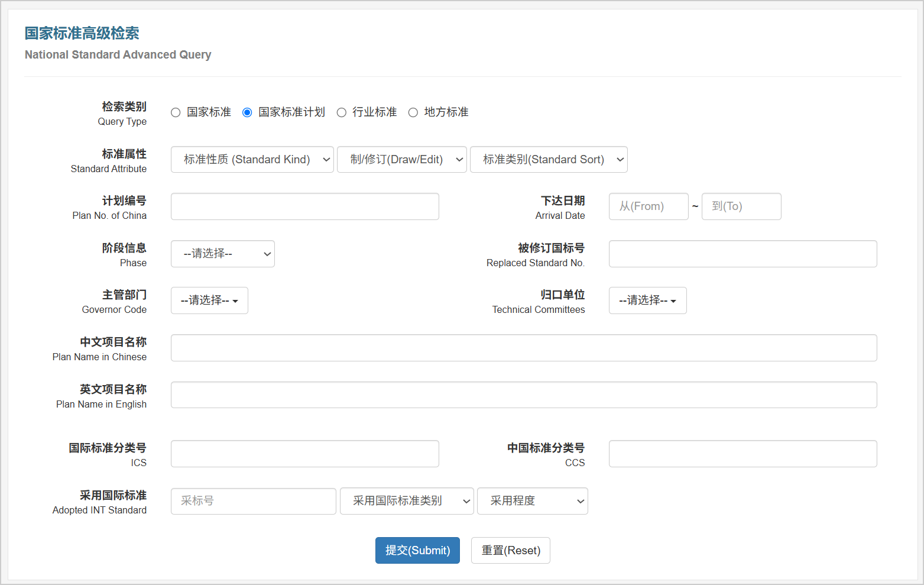Click the 被修订国标号 input box
924x585 pixels.
[743, 253]
